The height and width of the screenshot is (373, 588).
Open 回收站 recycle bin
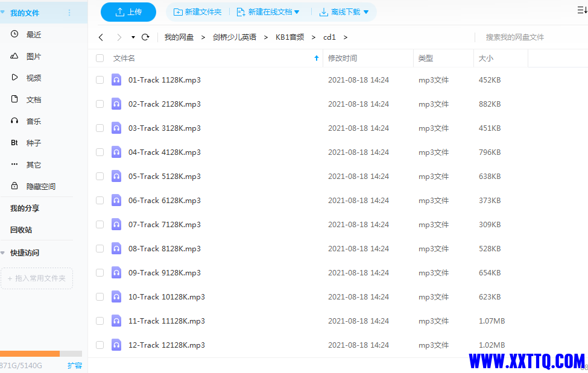coord(21,230)
